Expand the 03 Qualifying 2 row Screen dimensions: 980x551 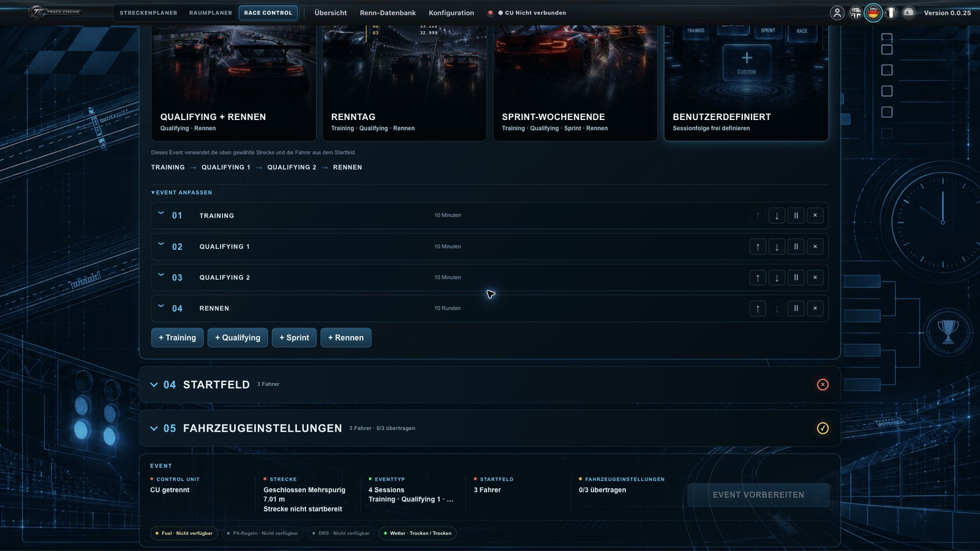(x=161, y=275)
